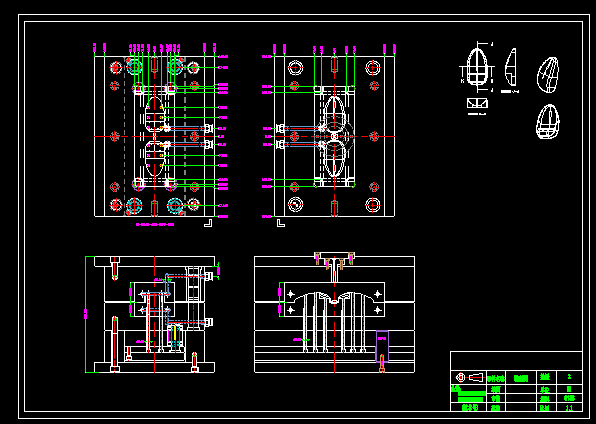596x424 pixels.
Task: Select the lower cavity outline in the left plan view
Action: click(155, 159)
